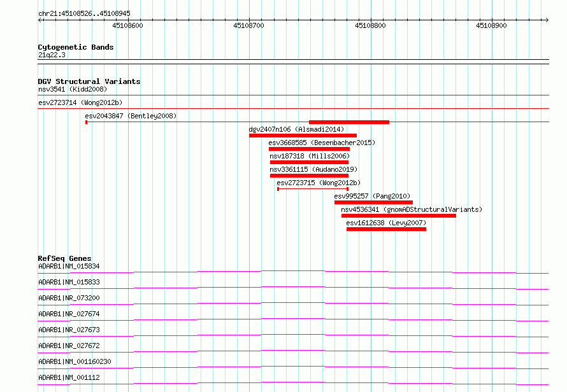Open variant nsv187318 (Mills2006) label
This screenshot has height=392, width=567.
click(310, 156)
